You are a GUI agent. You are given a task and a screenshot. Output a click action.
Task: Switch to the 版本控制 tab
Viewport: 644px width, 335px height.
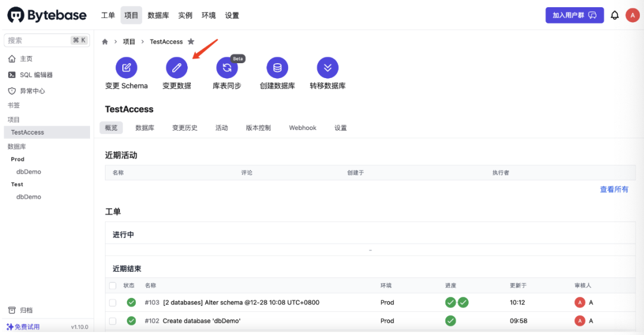tap(258, 128)
